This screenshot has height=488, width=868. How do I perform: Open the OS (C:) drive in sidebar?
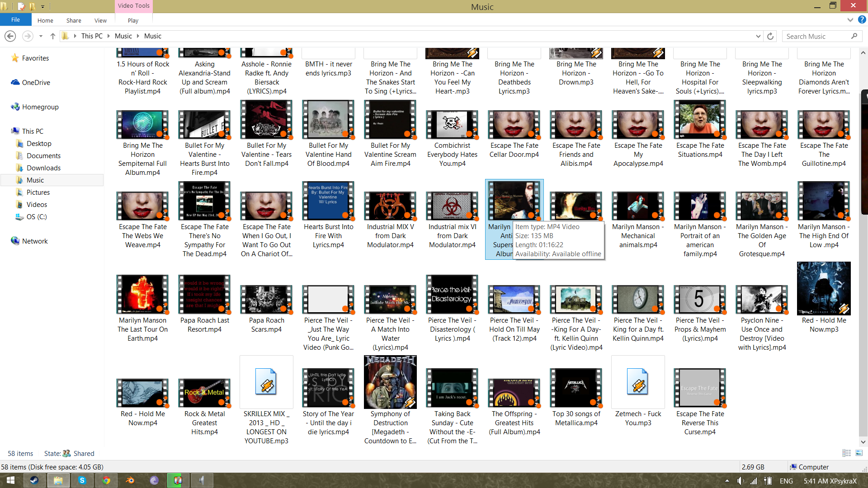click(x=36, y=217)
